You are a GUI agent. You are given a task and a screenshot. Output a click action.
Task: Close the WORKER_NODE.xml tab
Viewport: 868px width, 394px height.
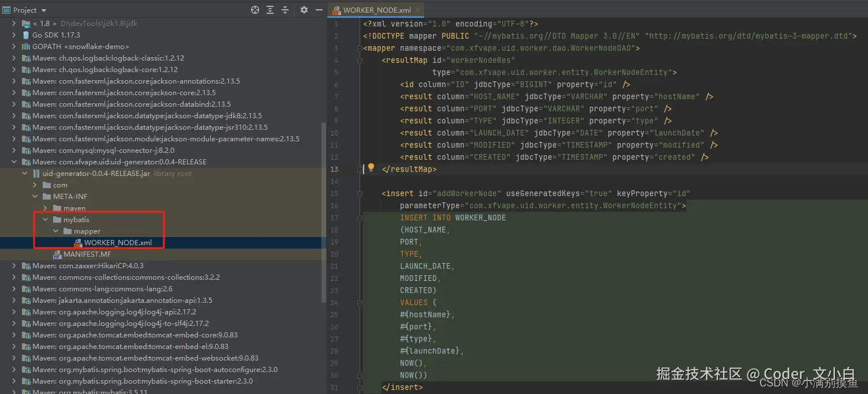[417, 10]
